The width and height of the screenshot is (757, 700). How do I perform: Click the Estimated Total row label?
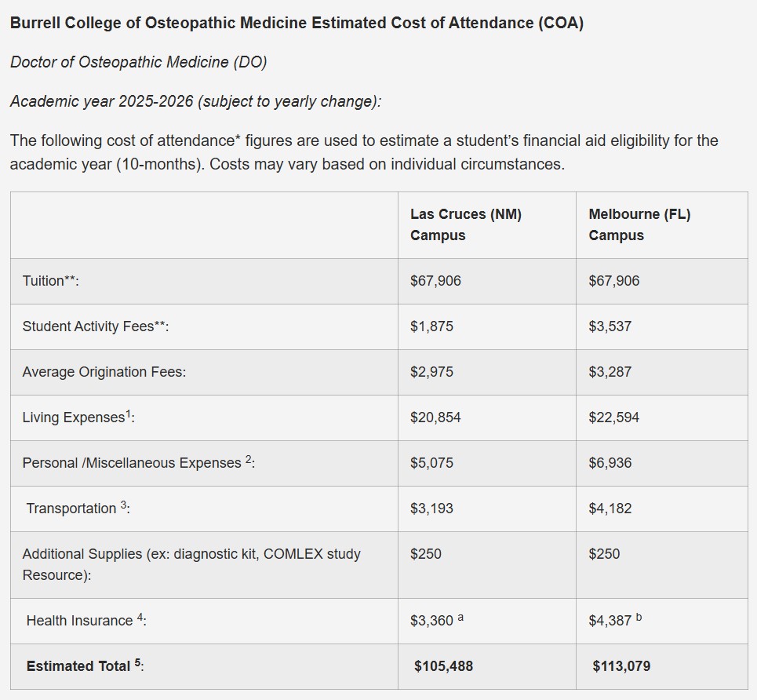85,666
